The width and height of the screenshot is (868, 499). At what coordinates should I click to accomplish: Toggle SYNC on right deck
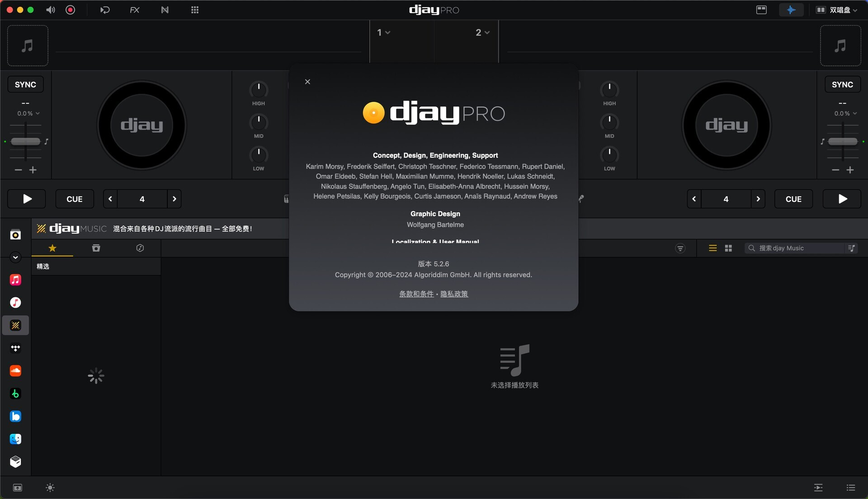coord(842,85)
